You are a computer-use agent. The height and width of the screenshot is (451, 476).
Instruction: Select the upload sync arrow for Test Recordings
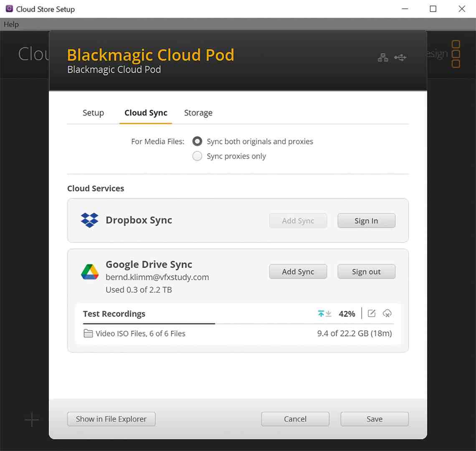tap(321, 313)
